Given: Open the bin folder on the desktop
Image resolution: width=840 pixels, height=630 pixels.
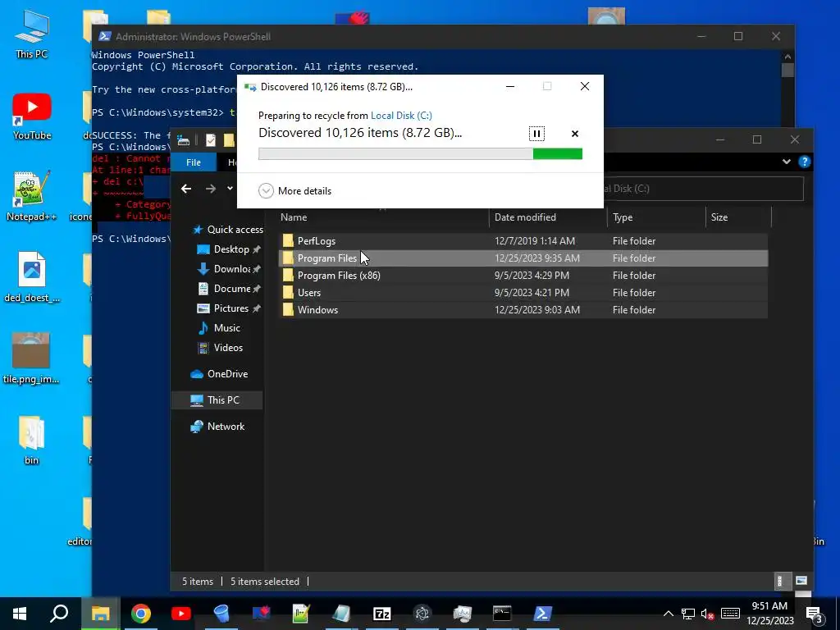Looking at the screenshot, I should [31, 440].
